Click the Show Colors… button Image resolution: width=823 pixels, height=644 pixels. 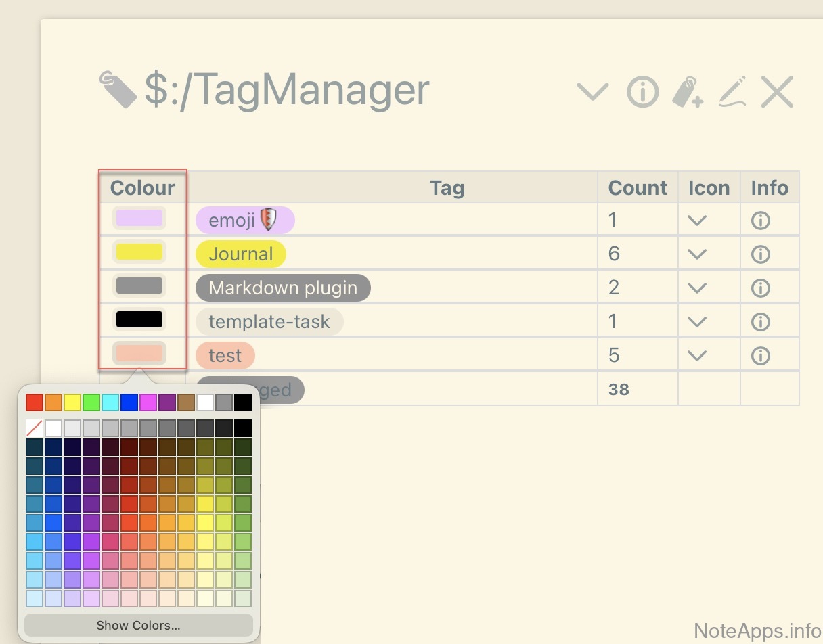[x=138, y=625]
